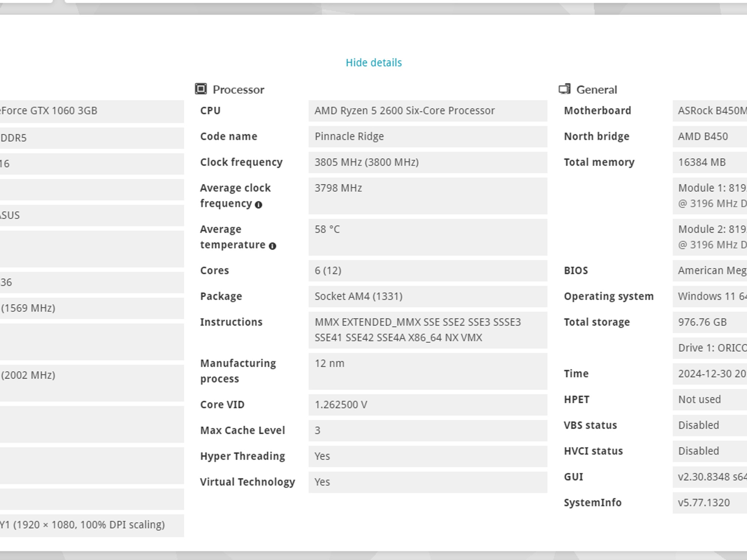This screenshot has height=560, width=747.
Task: Click the General section computer icon
Action: (x=565, y=89)
